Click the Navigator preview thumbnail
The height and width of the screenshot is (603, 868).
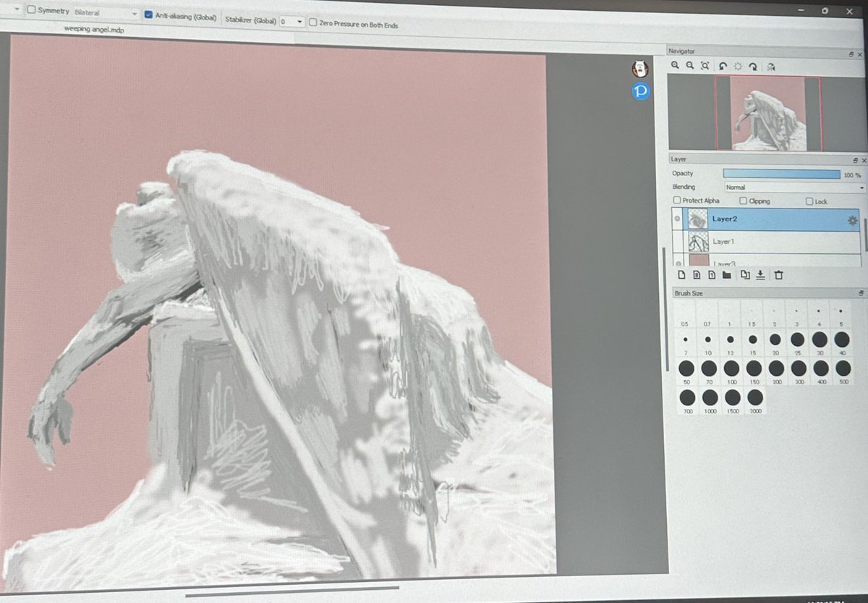click(x=767, y=113)
